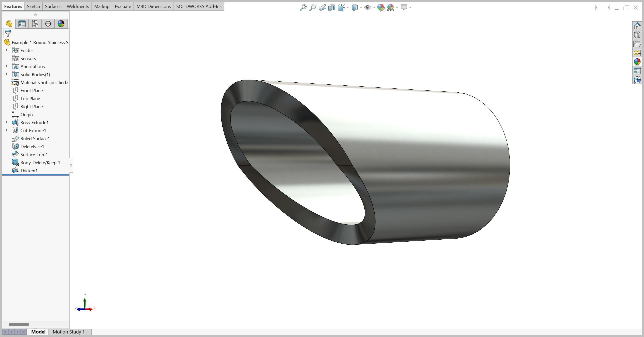
Task: Open the Custom Properties task pane
Action: [x=637, y=70]
